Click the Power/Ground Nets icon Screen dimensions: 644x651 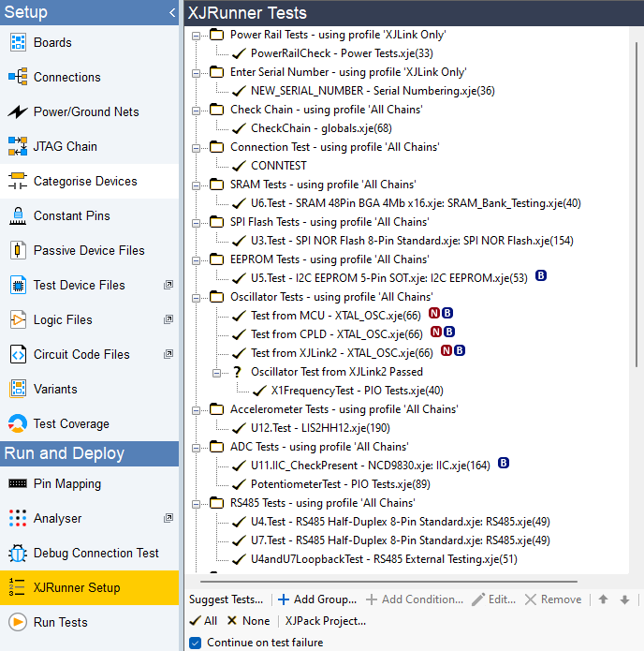[x=18, y=111]
